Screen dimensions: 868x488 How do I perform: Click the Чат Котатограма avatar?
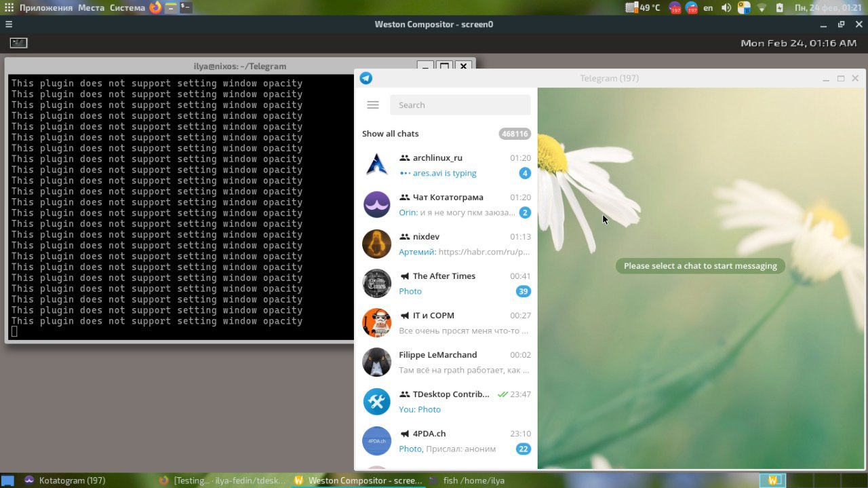(x=376, y=204)
